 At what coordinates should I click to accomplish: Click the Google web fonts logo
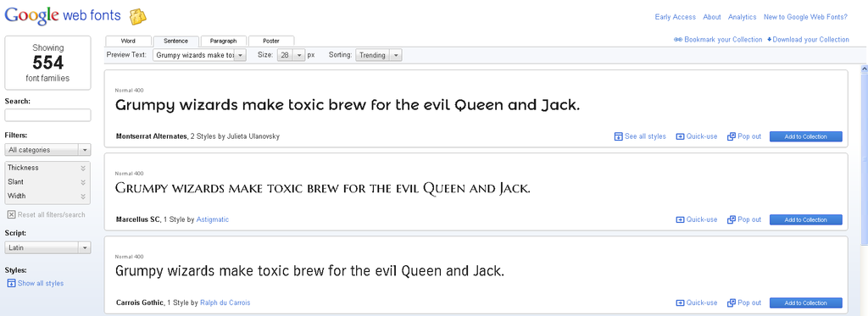[x=63, y=15]
